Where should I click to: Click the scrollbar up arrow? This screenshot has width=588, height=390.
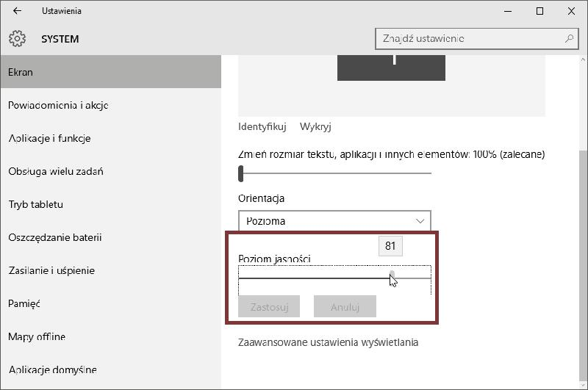pyautogui.click(x=583, y=59)
